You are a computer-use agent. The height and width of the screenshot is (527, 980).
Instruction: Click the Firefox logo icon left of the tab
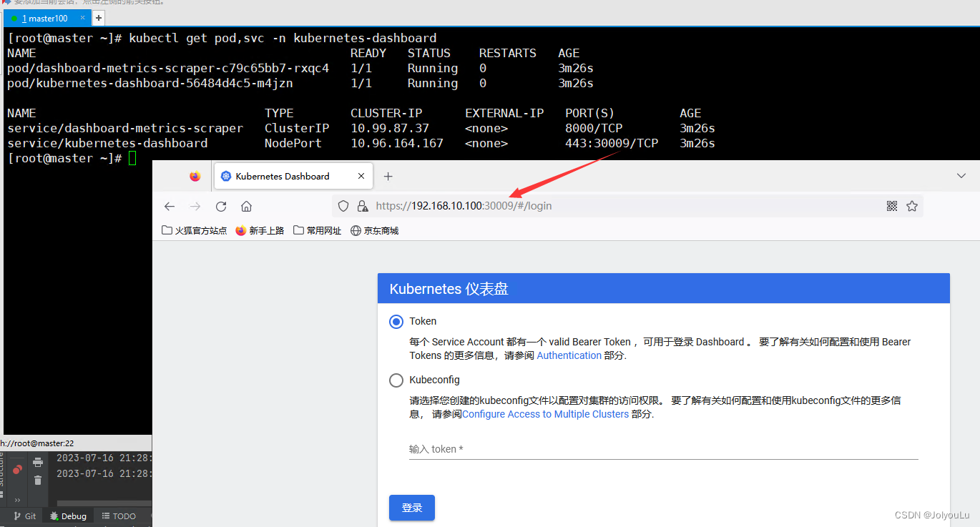pos(195,176)
